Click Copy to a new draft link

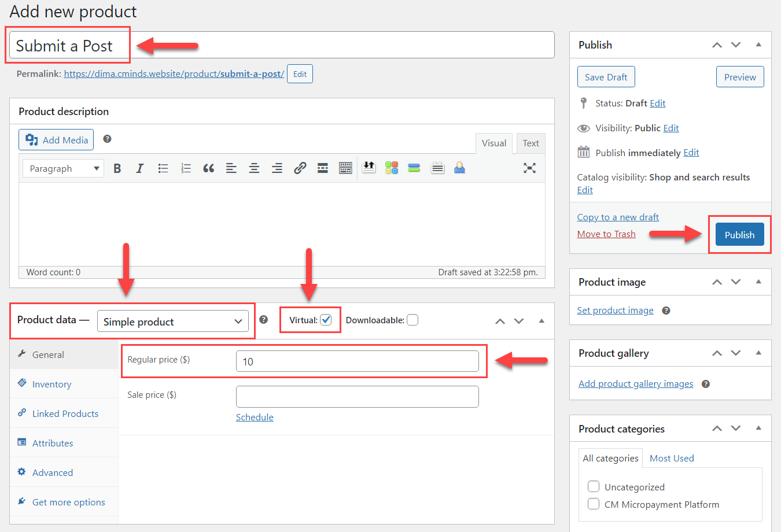pyautogui.click(x=618, y=217)
